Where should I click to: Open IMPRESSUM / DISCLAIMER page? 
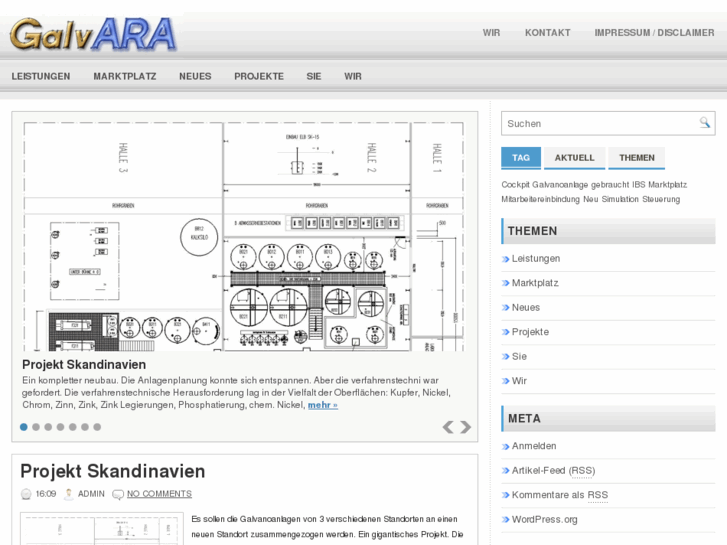click(654, 33)
